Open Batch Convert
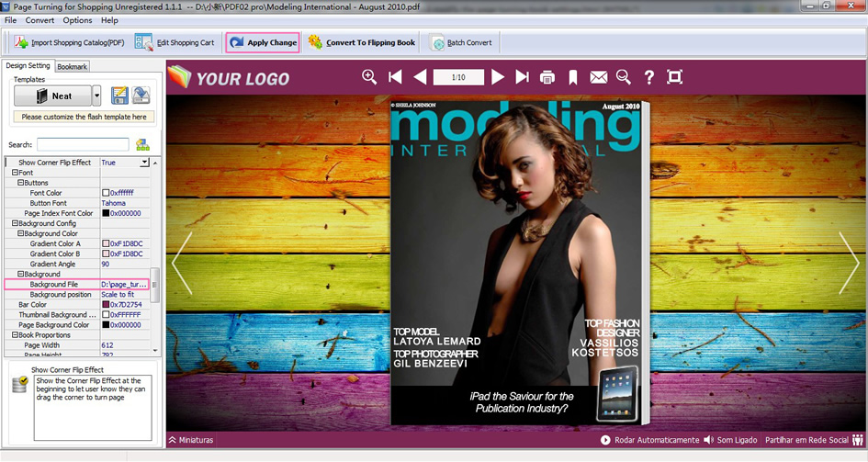Screen dimensions: 868x462 [462, 42]
